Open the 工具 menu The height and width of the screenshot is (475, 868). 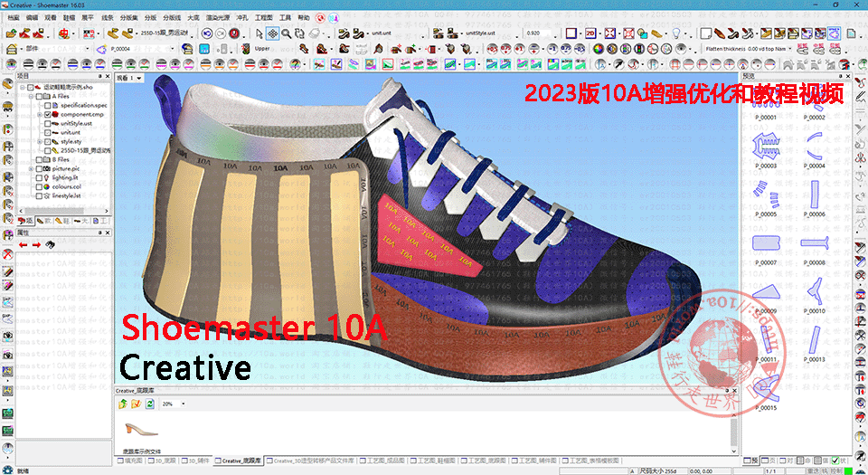point(285,18)
